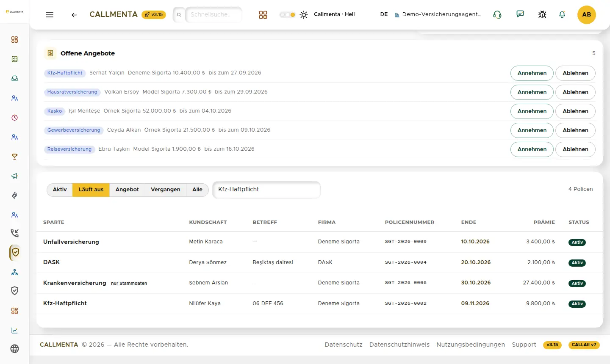Click the Callmenta logo in the sidebar

tap(14, 12)
